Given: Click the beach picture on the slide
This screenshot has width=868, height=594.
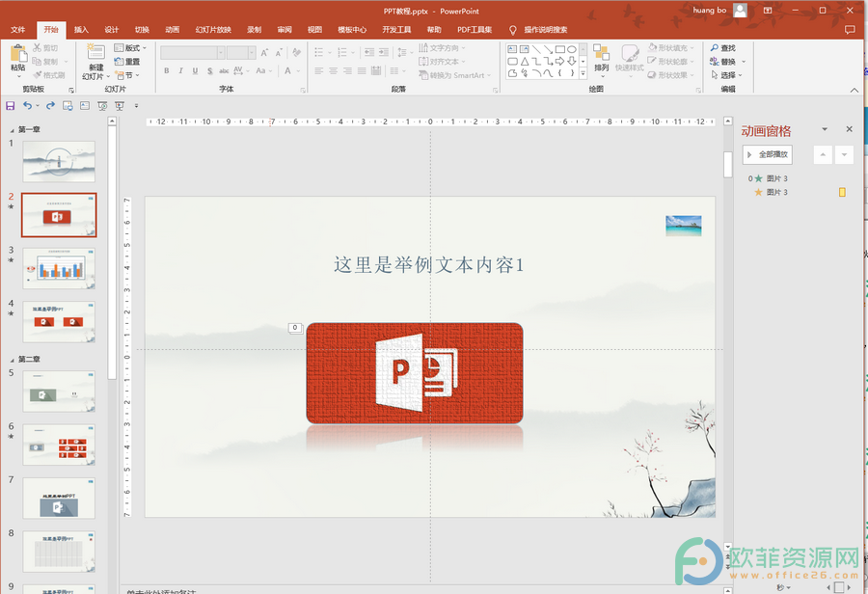Looking at the screenshot, I should [684, 226].
